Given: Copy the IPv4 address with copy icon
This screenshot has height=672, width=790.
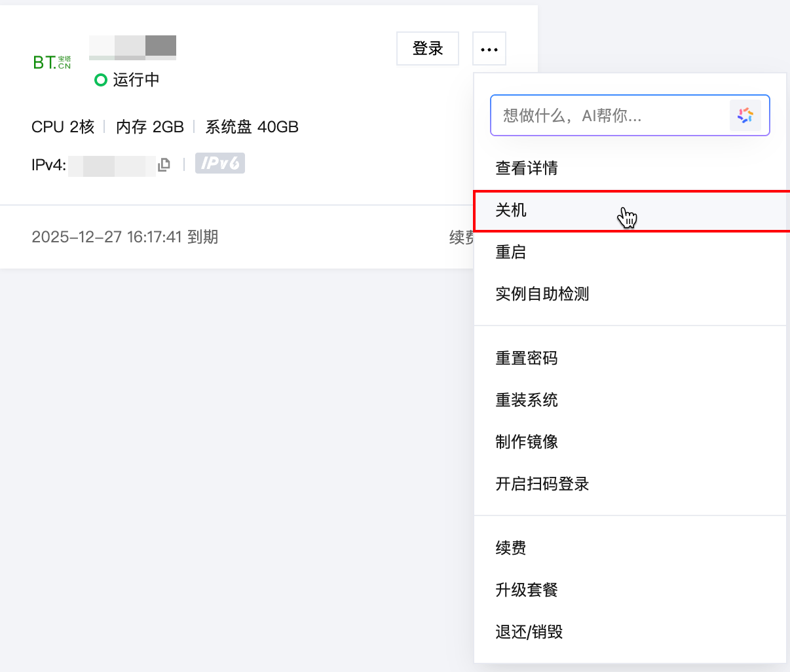Looking at the screenshot, I should coord(164,164).
